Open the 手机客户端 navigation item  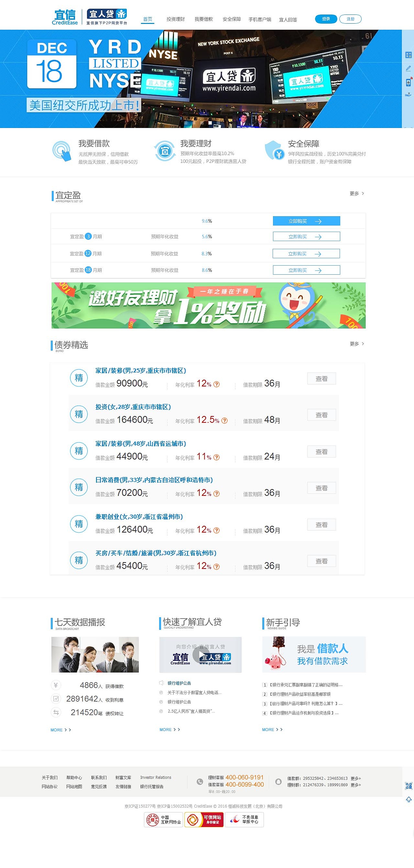click(260, 19)
